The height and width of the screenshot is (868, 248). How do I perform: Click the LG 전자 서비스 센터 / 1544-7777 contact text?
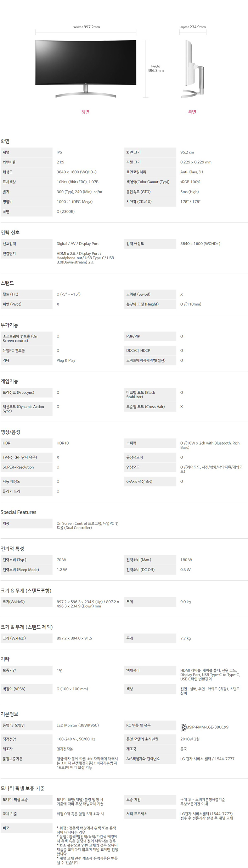[207, 759]
